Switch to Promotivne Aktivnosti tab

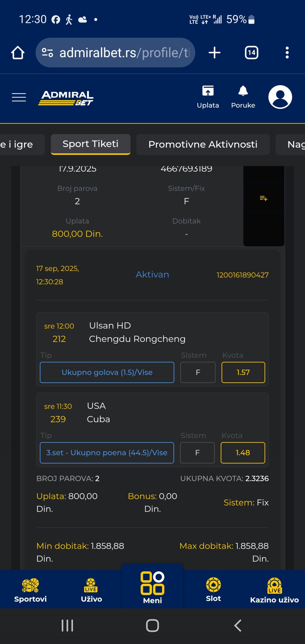(x=203, y=144)
